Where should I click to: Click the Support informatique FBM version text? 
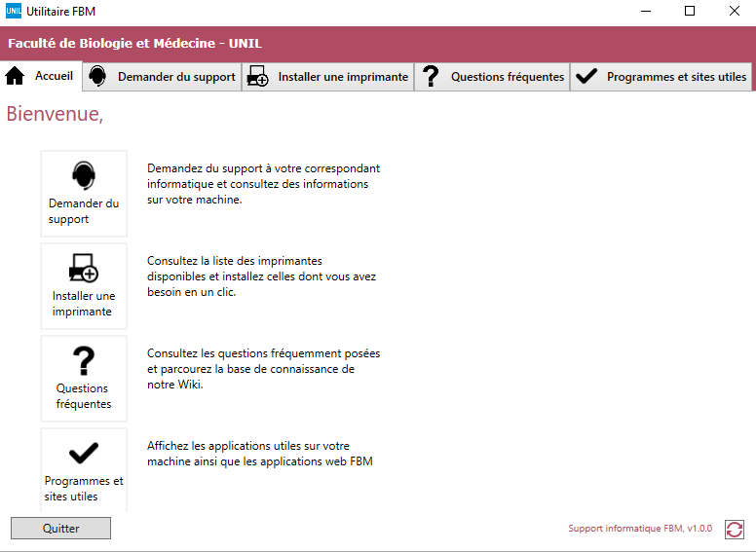pos(640,529)
